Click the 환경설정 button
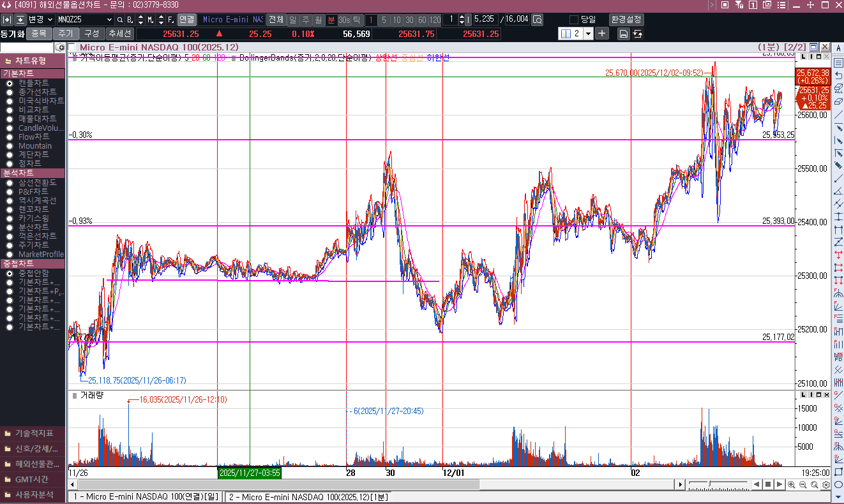The height and width of the screenshot is (504, 844). pyautogui.click(x=626, y=19)
